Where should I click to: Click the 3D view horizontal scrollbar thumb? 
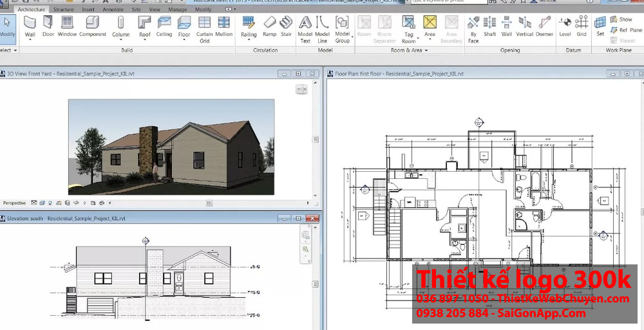point(209,203)
